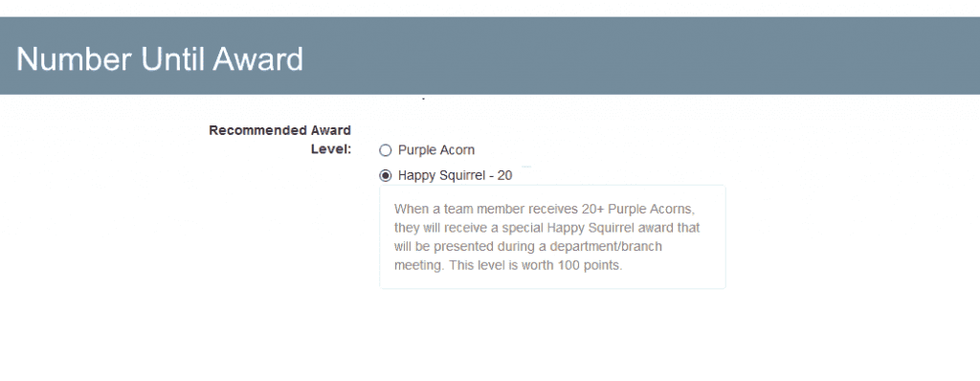Click the Happy Squirrel - 20 label text
The width and height of the screenshot is (980, 381).
[x=455, y=176]
